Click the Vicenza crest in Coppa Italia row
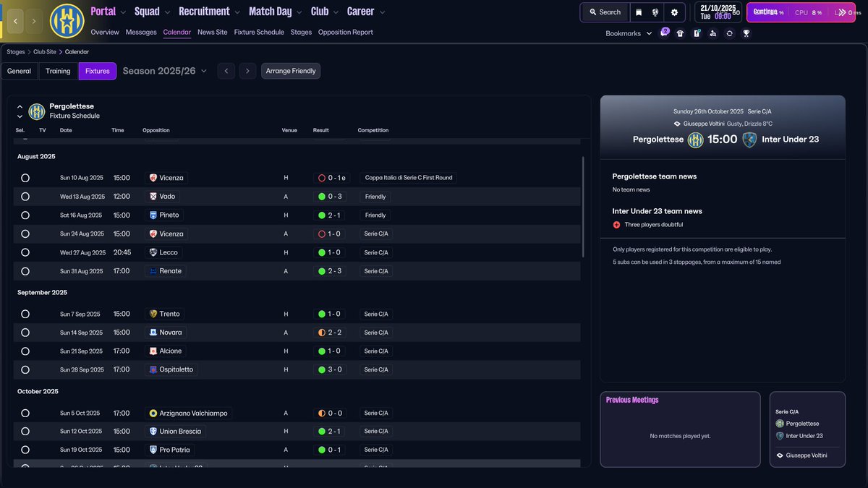868x488 pixels. [153, 178]
